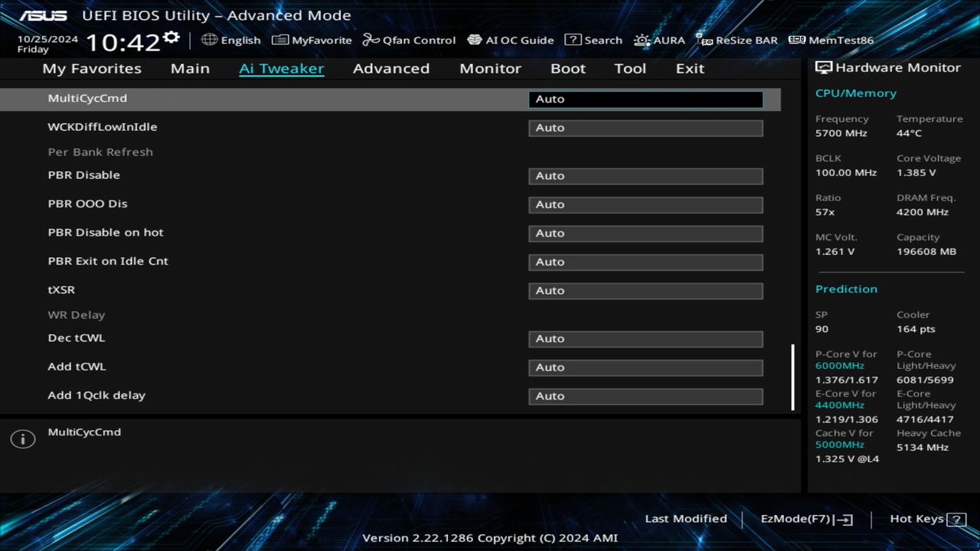Switch to the Boot tab
Viewport: 980px width, 551px height.
pos(567,68)
